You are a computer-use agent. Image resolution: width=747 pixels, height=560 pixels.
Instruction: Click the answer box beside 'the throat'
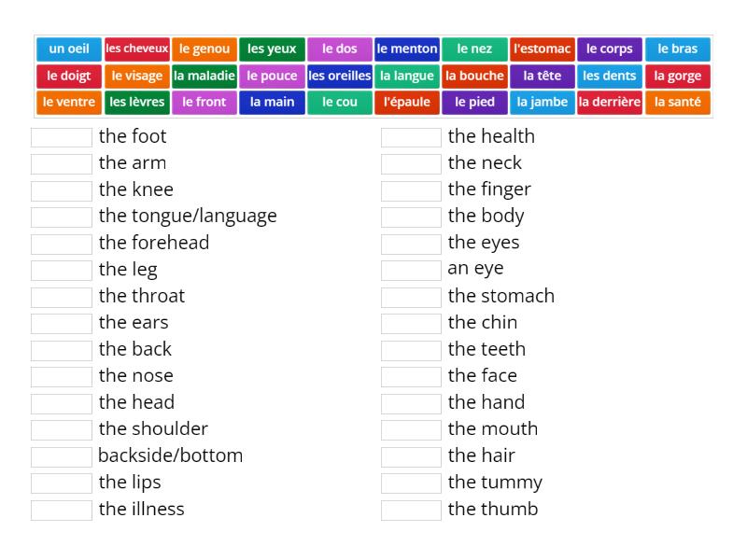click(x=61, y=296)
